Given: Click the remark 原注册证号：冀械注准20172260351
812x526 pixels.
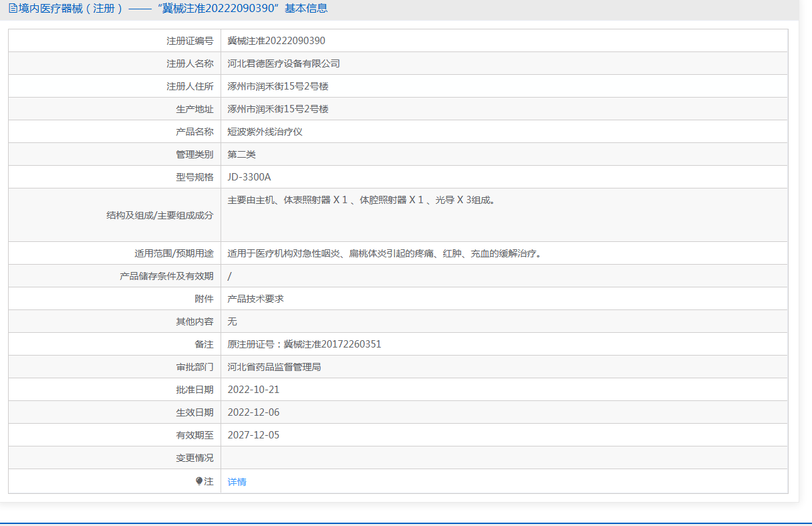Looking at the screenshot, I should coord(305,344).
